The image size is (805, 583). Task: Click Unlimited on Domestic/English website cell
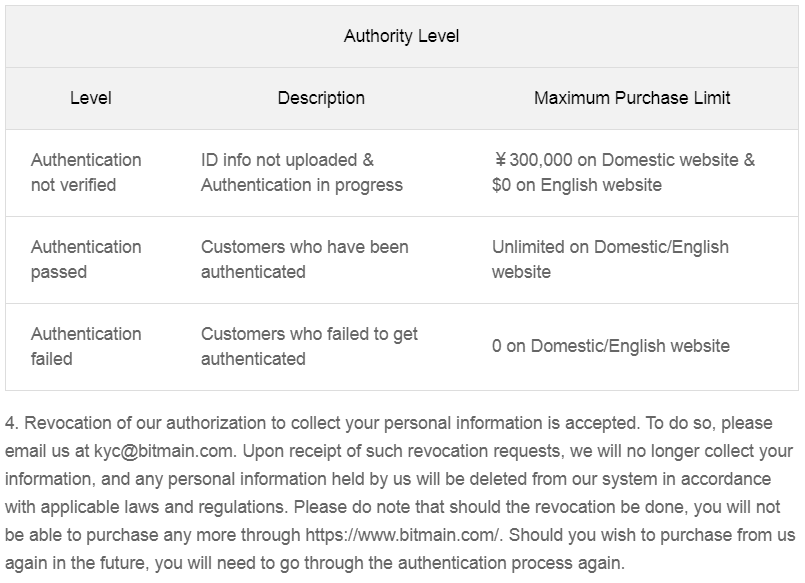(610, 259)
